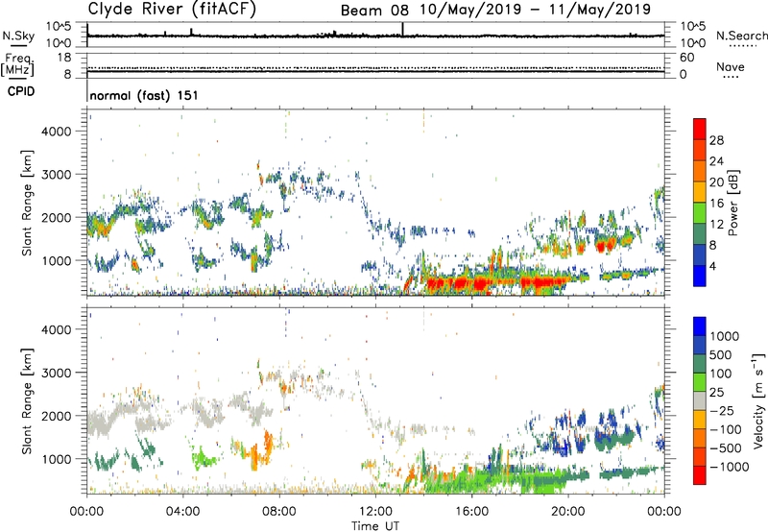Click the 'Power [dB]' color bar title

pyautogui.click(x=732, y=203)
